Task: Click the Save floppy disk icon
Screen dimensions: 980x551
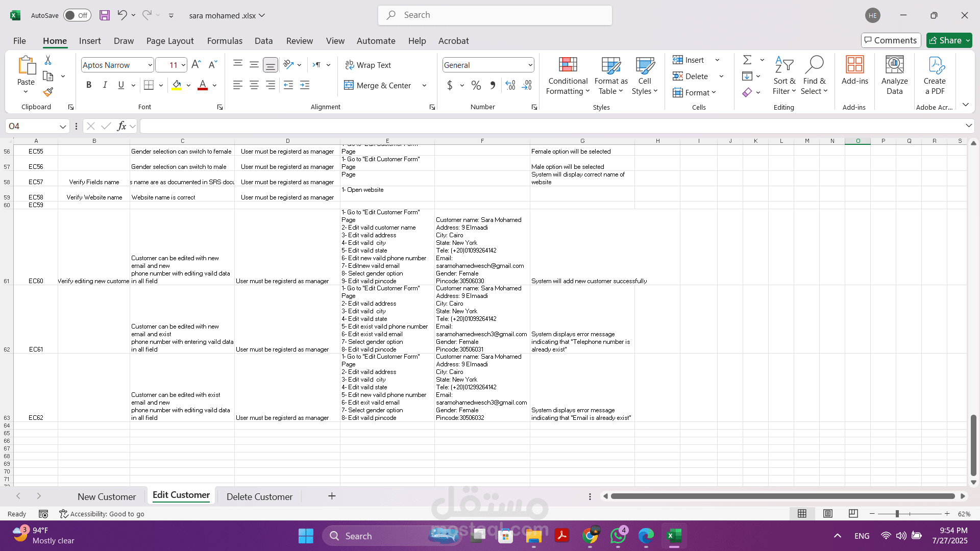Action: point(104,15)
